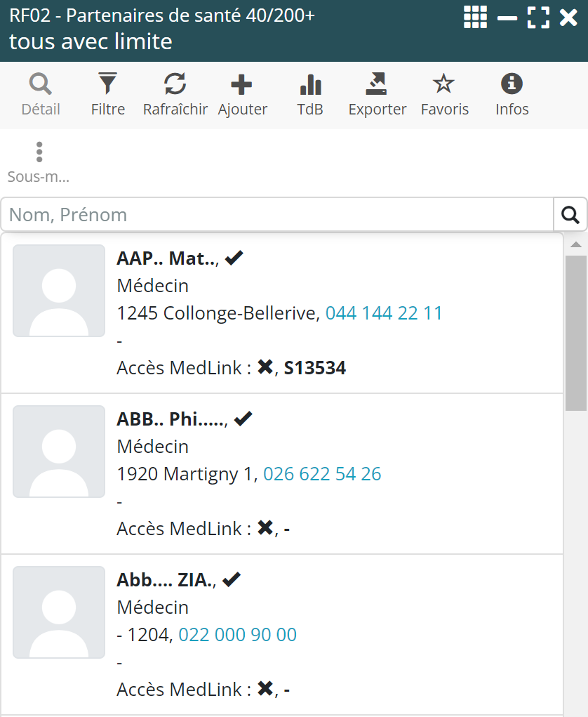Click phone link 022 000 90 00
The width and height of the screenshot is (588, 717).
click(x=237, y=635)
